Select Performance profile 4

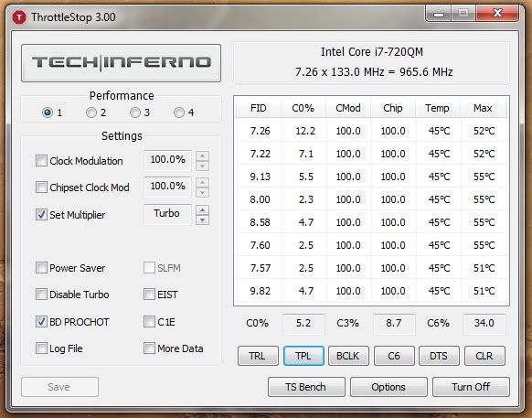[179, 113]
